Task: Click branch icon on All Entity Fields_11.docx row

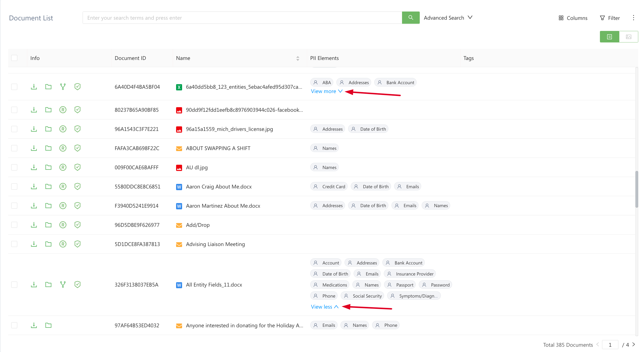Action: (63, 284)
